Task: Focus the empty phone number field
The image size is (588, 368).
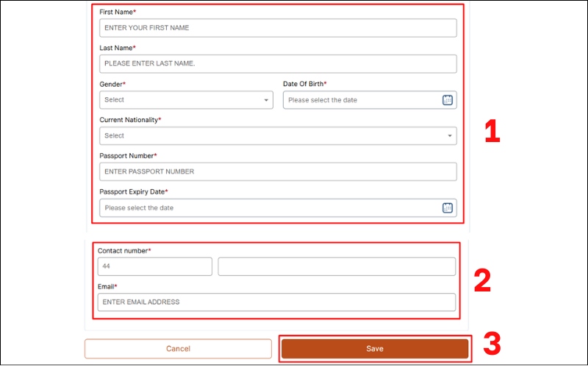Action: pos(337,266)
